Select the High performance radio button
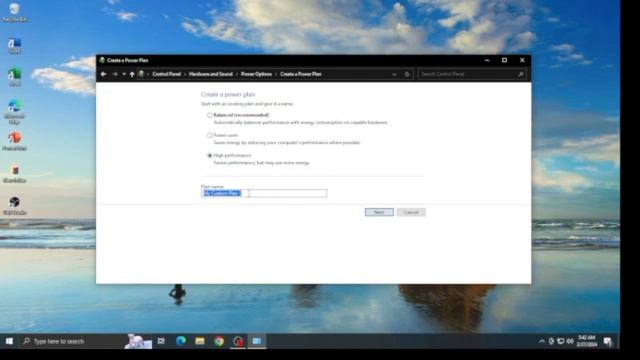The height and width of the screenshot is (360, 640). [210, 156]
